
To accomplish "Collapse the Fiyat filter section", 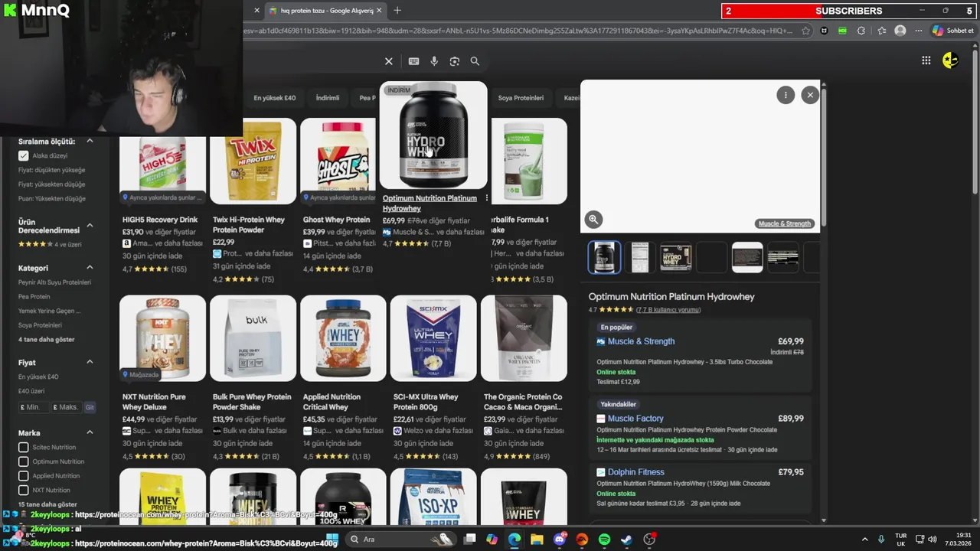I will (90, 361).
